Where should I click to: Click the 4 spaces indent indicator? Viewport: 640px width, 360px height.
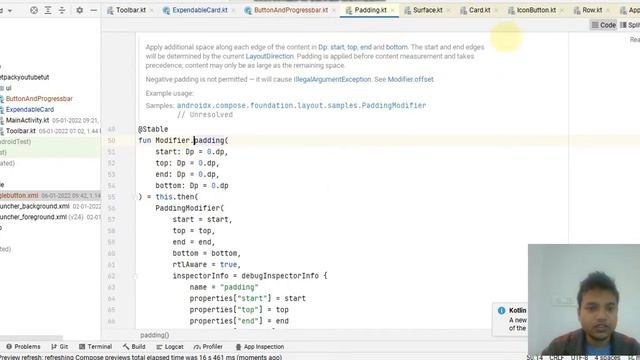pos(607,357)
